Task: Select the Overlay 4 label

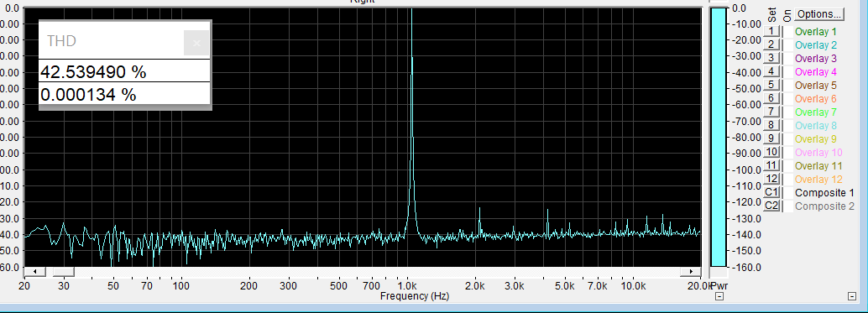Action: click(815, 72)
